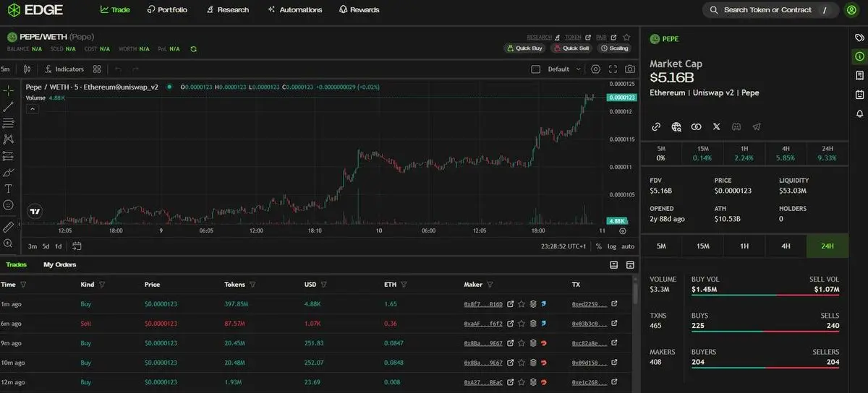Image resolution: width=868 pixels, height=393 pixels.
Task: Select the crosshair cursor tool
Action: coord(8,90)
